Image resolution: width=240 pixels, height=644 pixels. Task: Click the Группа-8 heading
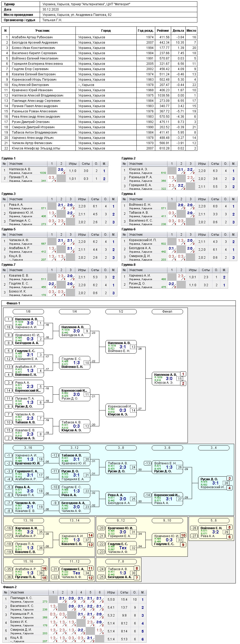[x=128, y=265]
